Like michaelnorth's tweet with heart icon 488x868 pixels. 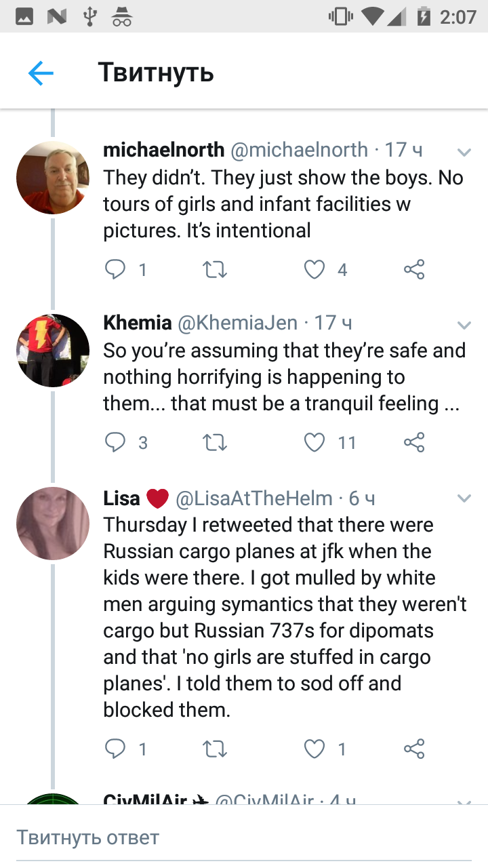coord(314,270)
